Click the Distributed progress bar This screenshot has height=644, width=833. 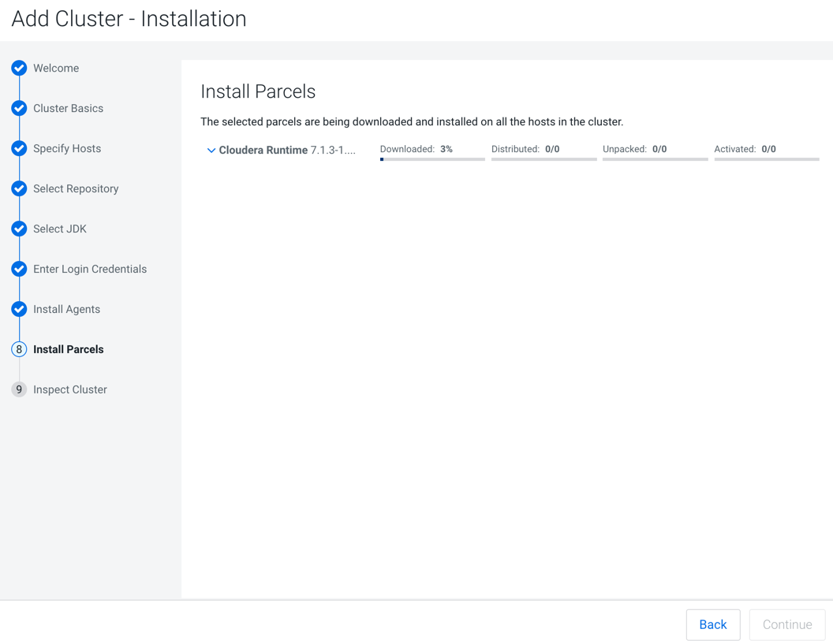[544, 159]
